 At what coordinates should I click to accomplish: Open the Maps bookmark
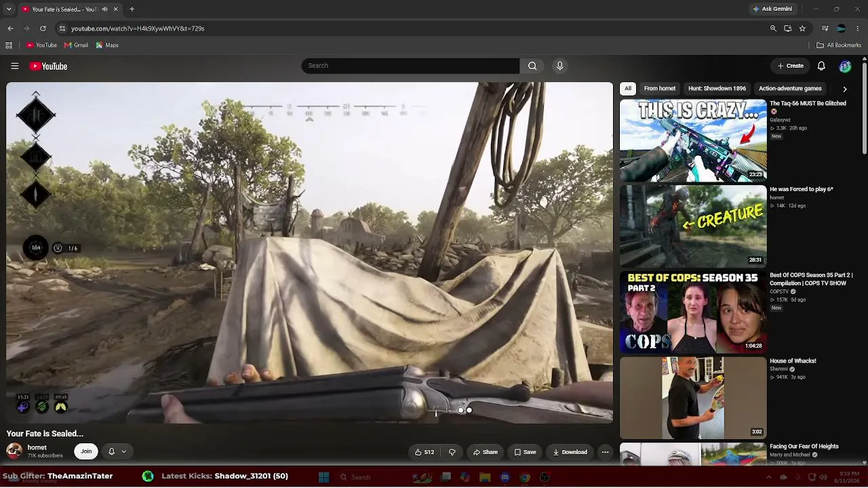coord(107,45)
